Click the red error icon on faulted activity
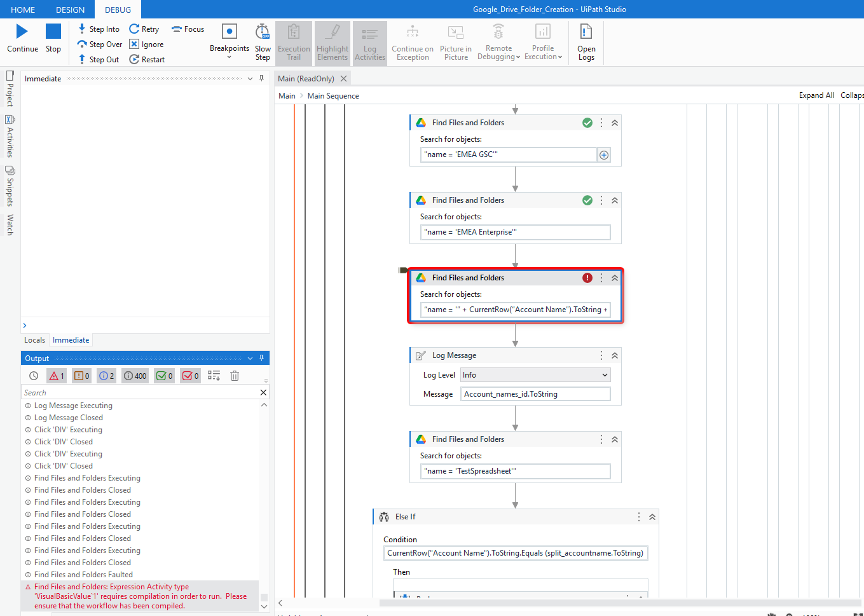Viewport: 864px width, 616px height. pos(587,278)
